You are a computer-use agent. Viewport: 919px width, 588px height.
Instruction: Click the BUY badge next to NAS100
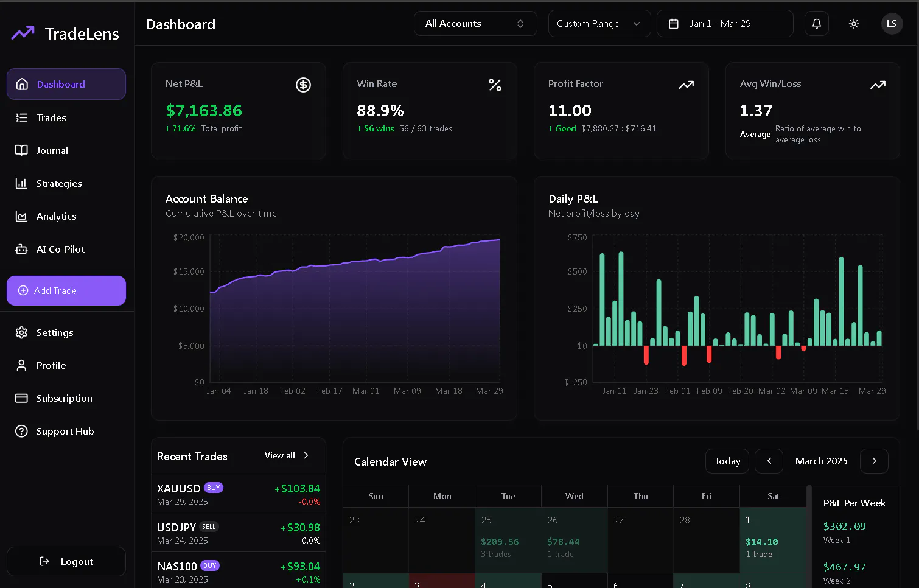210,565
